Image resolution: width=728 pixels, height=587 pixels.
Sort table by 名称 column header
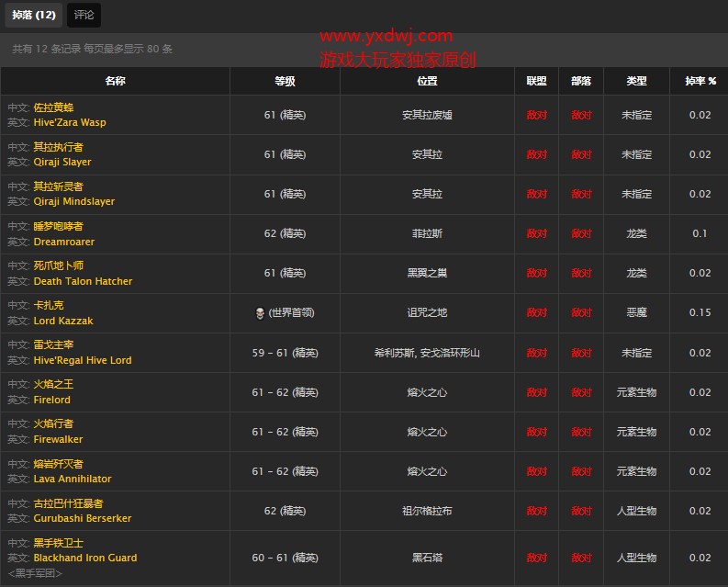[115, 81]
